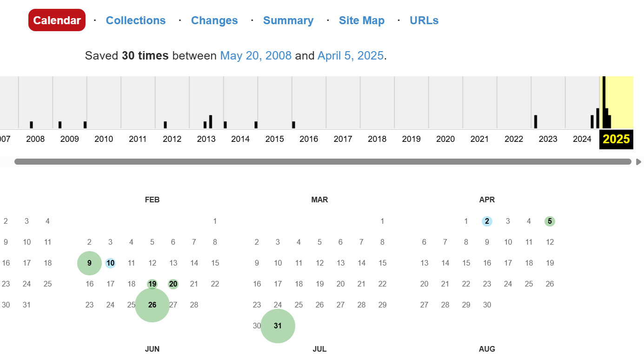Open the Changes tab
Screen dimensions: 644x360
(x=214, y=20)
